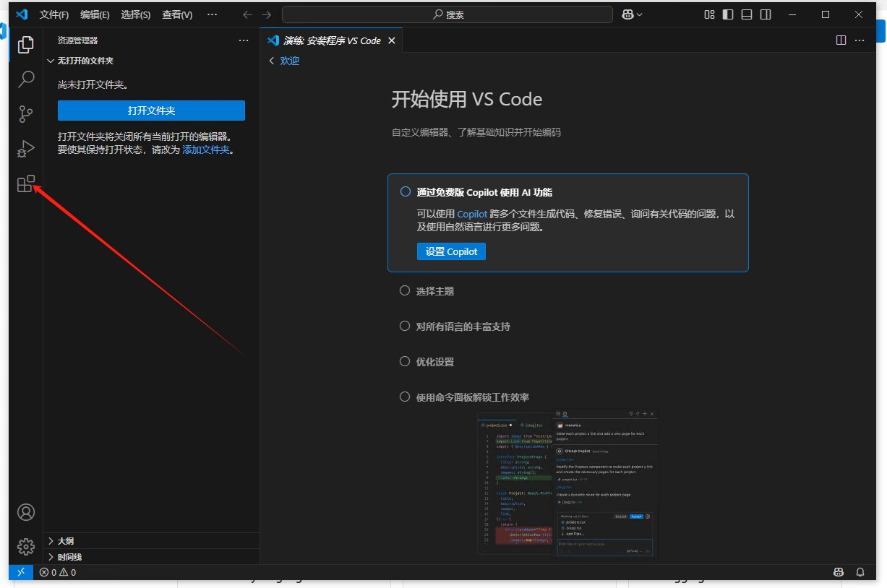887x588 pixels.
Task: Click the 尚未打开文件夹。 message
Action: 93,85
